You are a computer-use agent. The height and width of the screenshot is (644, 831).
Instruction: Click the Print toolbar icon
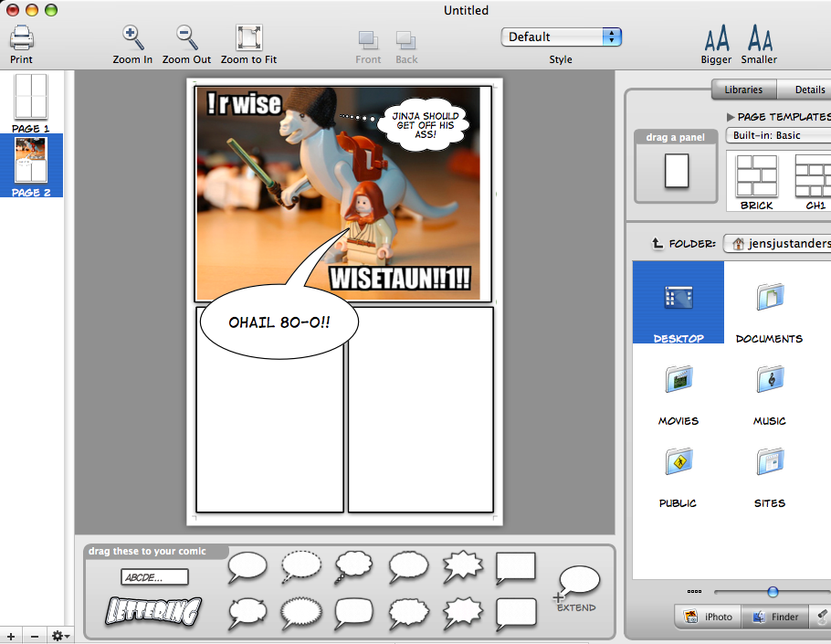[x=22, y=38]
